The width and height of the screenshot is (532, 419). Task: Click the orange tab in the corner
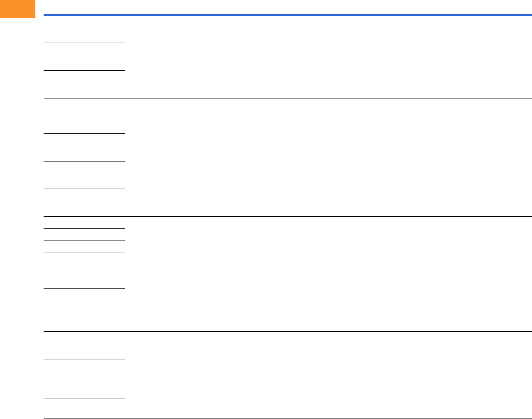17,9
